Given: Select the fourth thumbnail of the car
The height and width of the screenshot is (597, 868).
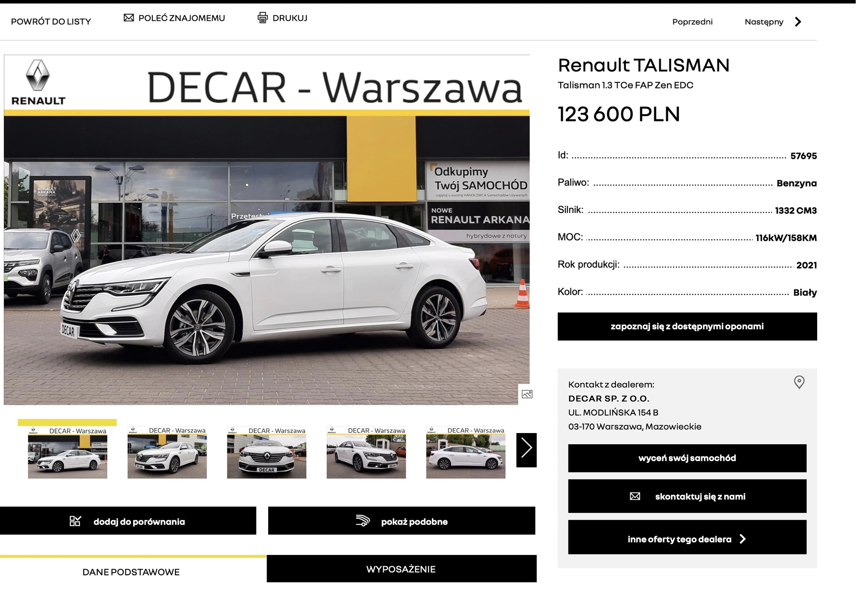Looking at the screenshot, I should 366,452.
